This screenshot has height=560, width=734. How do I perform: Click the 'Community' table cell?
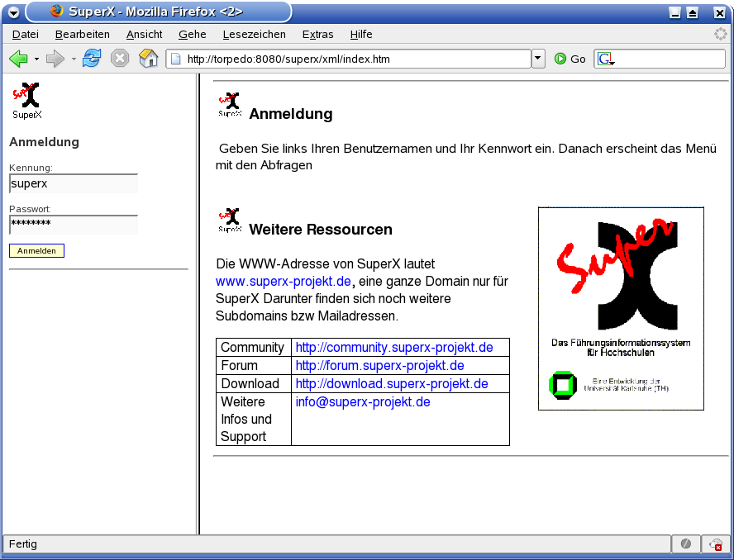(x=253, y=347)
